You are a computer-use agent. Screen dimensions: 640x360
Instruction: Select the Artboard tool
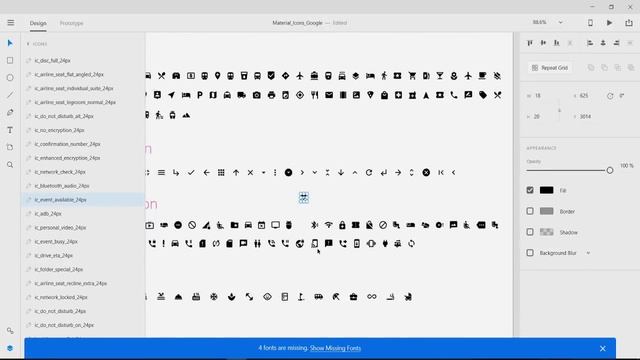pyautogui.click(x=10, y=147)
